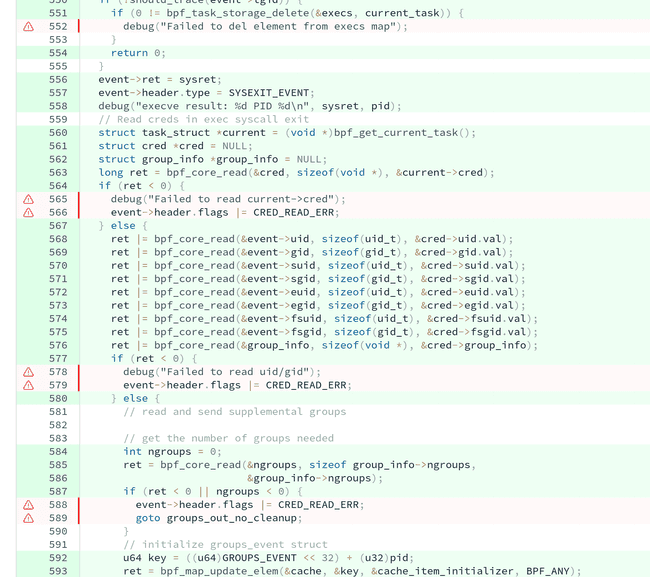
Task: Click the warning icon on line 579
Action: (28, 385)
